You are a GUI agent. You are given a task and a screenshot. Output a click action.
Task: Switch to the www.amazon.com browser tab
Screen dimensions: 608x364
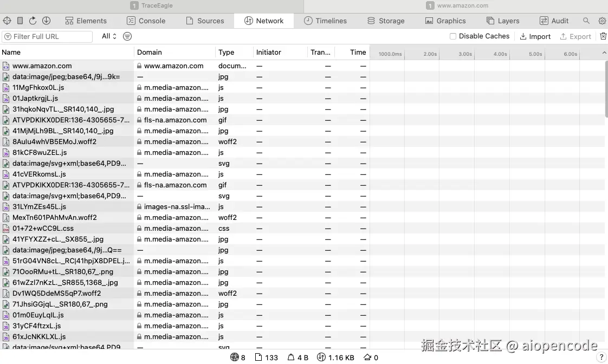(456, 5)
